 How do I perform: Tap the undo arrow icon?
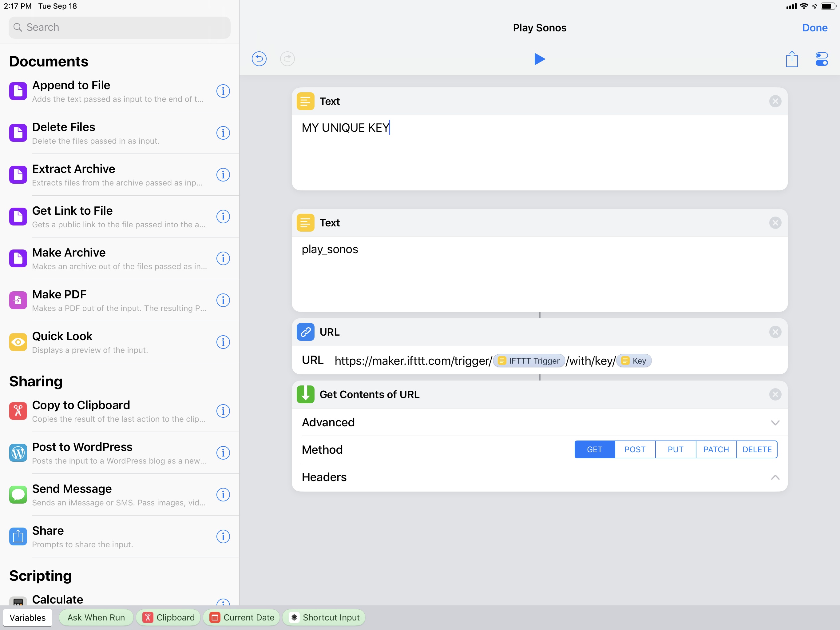[x=259, y=59]
